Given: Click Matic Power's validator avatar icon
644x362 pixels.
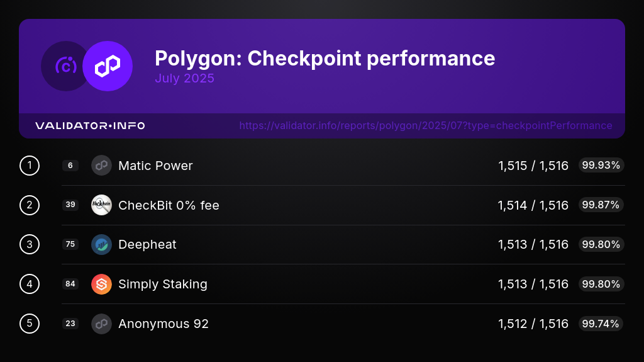Looking at the screenshot, I should pyautogui.click(x=101, y=166).
